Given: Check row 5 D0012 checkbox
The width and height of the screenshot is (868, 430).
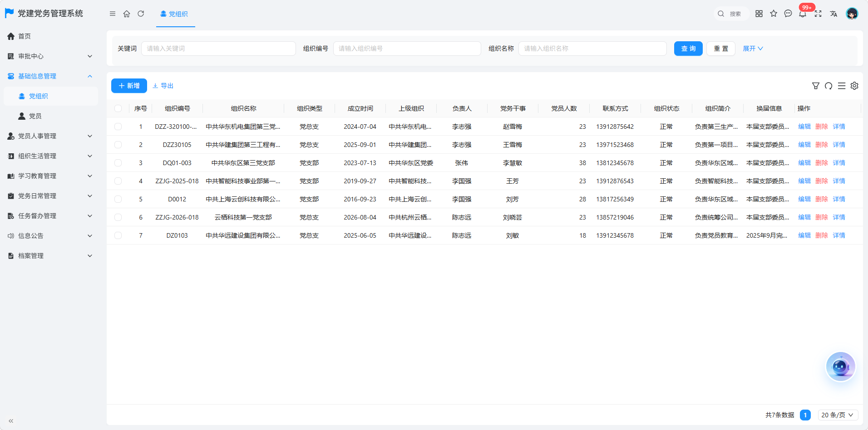Looking at the screenshot, I should 118,199.
